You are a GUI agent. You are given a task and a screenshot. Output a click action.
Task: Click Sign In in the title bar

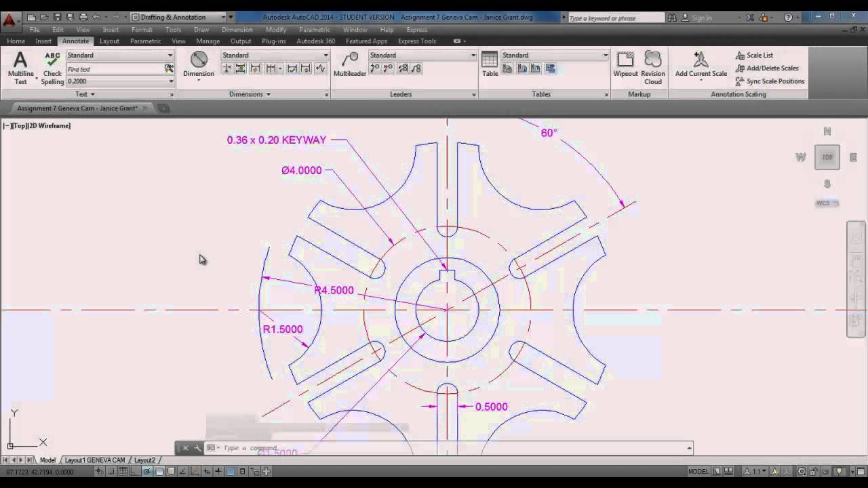[702, 18]
